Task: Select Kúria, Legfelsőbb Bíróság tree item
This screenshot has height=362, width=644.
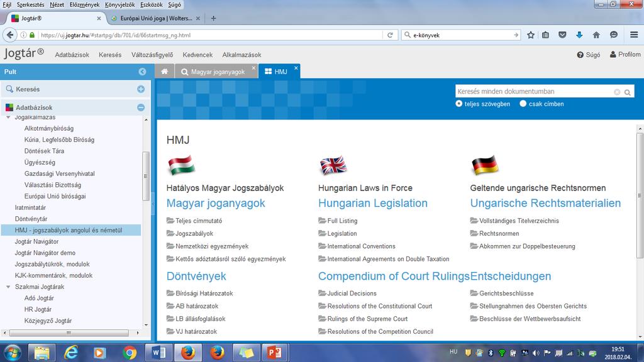Action: [59, 140]
